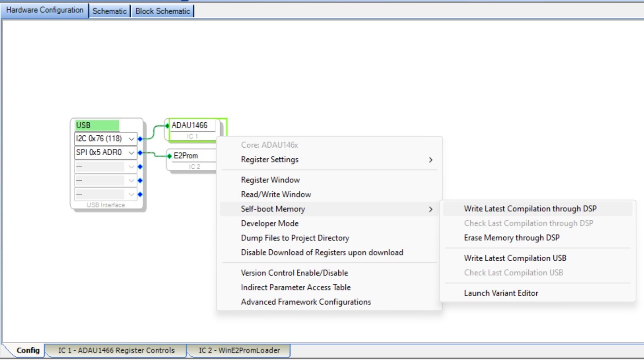Select the Config bottom tab
The width and height of the screenshot is (644, 360).
click(x=28, y=350)
